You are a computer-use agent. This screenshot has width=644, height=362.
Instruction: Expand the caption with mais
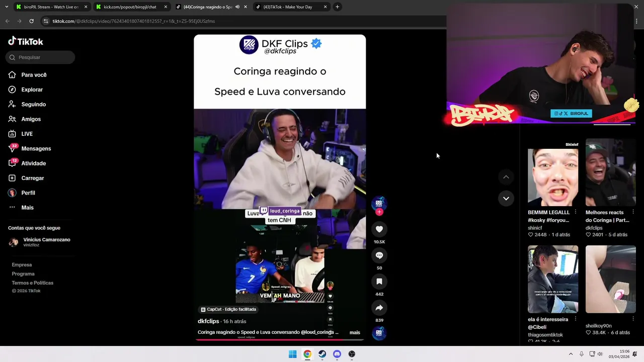[x=355, y=332]
